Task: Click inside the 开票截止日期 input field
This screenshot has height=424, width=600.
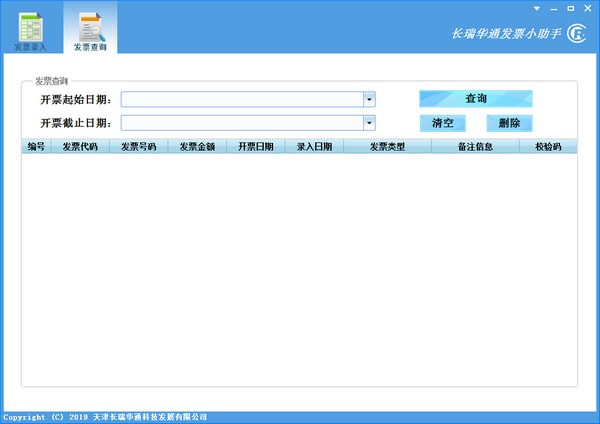Action: pyautogui.click(x=242, y=123)
